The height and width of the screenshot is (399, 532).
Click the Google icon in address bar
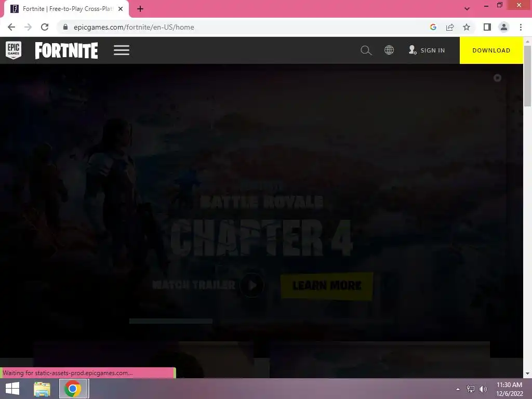tap(433, 27)
